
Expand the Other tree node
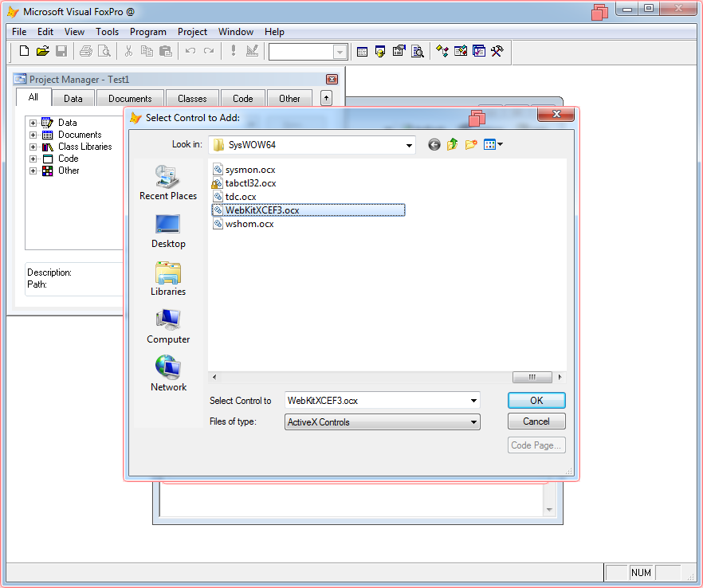[x=33, y=171]
